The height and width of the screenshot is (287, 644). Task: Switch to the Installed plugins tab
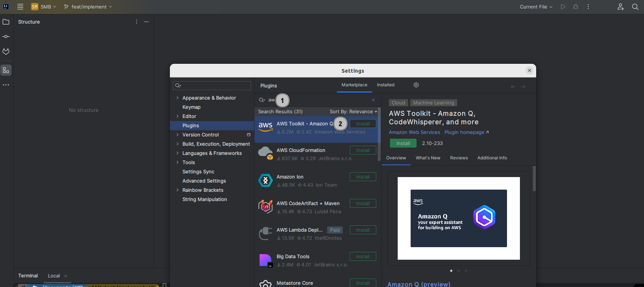coord(386,85)
